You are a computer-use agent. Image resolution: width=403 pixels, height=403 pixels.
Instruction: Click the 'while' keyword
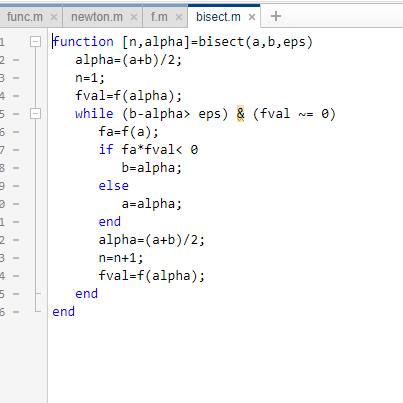tap(94, 114)
